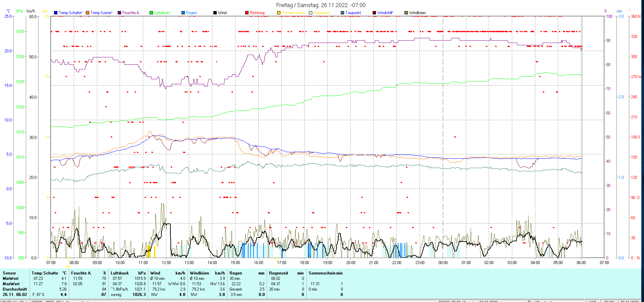Click the 26.11. 06:02 timestamp row label

click(x=15, y=295)
